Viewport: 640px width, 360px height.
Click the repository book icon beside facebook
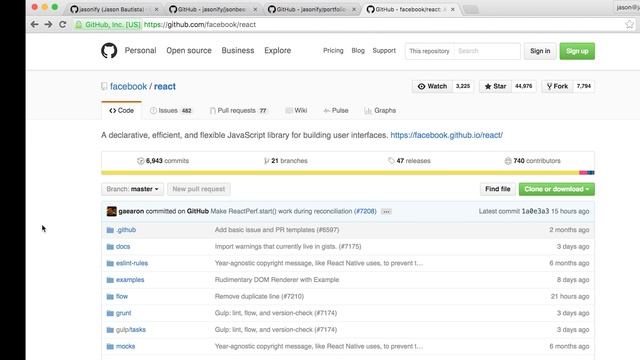pos(104,87)
